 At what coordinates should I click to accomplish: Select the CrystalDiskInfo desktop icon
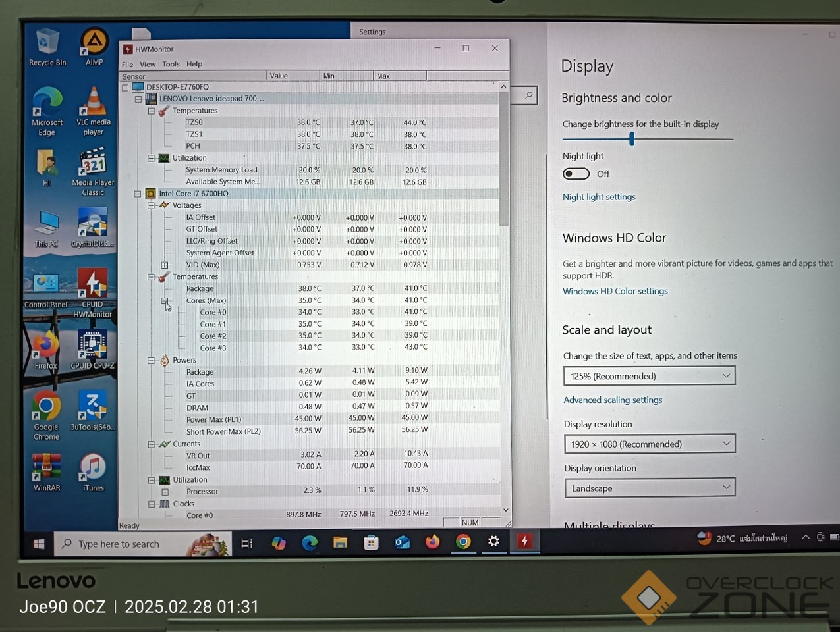93,228
